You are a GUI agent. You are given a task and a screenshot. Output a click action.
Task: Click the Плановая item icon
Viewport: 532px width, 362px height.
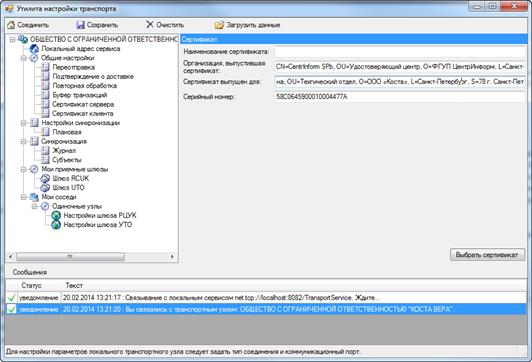click(x=45, y=132)
